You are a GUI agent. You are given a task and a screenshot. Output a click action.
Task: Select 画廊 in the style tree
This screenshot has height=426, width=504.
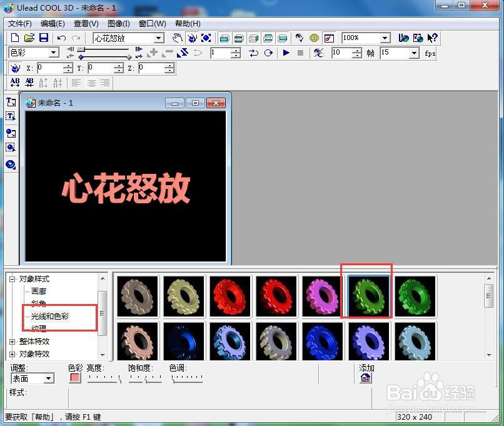click(x=39, y=292)
